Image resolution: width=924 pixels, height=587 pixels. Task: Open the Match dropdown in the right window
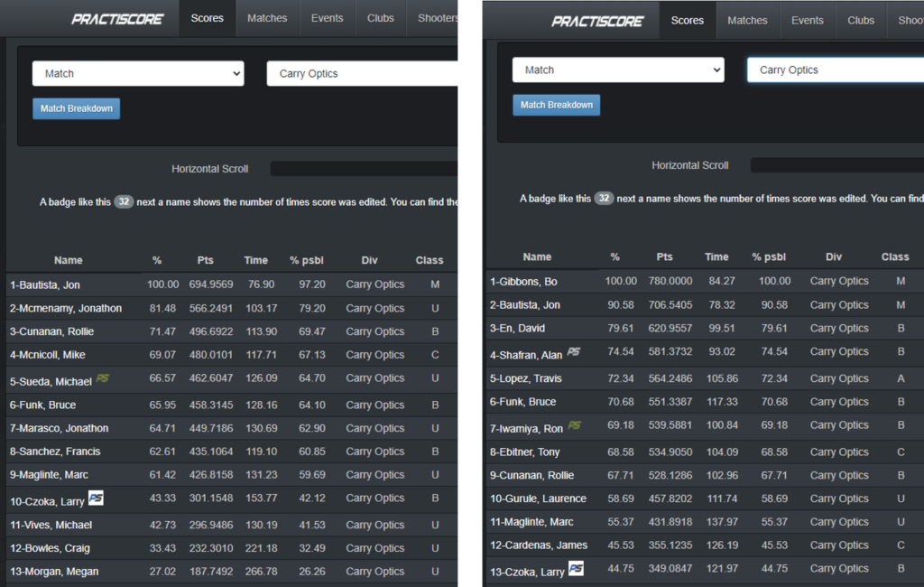[x=618, y=70]
